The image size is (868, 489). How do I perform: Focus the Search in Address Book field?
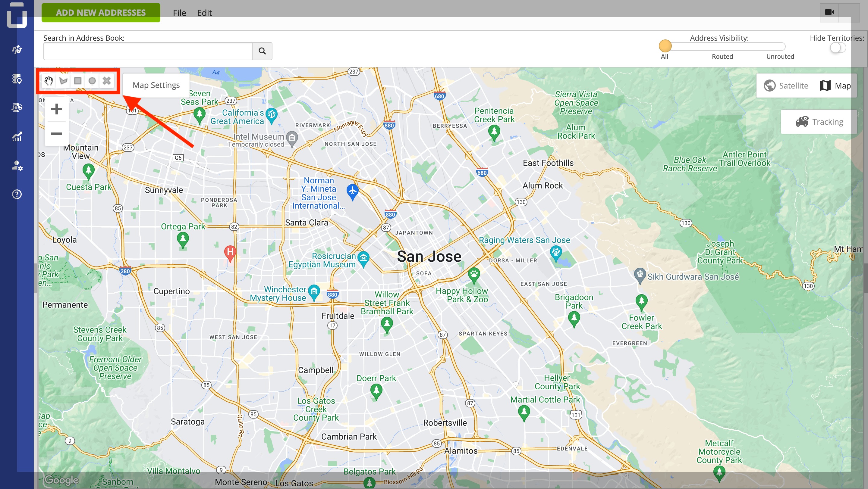(x=148, y=51)
